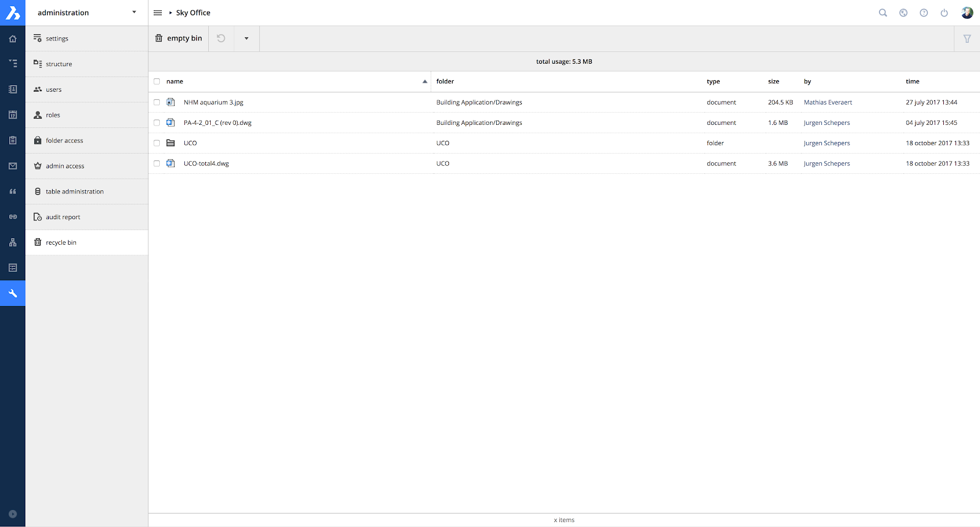Click the NHM aquarium 3.jpg file icon
980x527 pixels.
pyautogui.click(x=171, y=102)
